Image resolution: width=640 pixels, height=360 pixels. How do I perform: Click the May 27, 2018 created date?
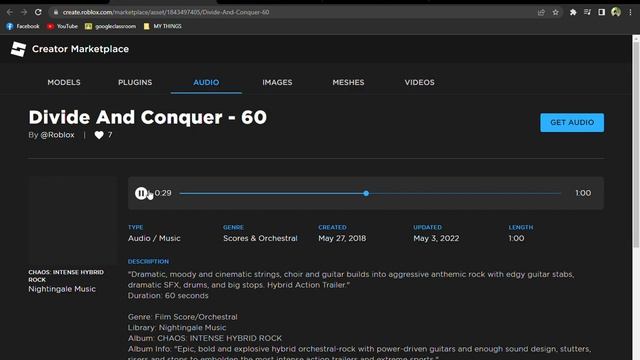click(x=342, y=238)
